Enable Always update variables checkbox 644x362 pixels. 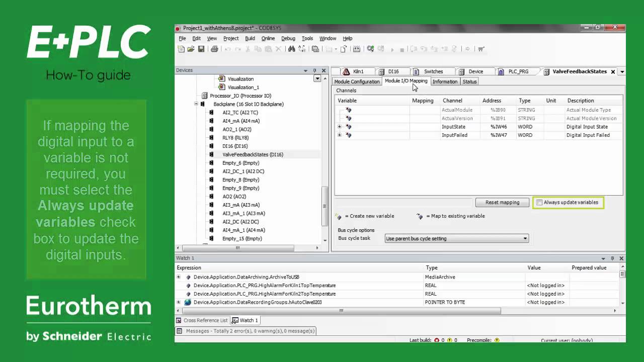pos(539,203)
